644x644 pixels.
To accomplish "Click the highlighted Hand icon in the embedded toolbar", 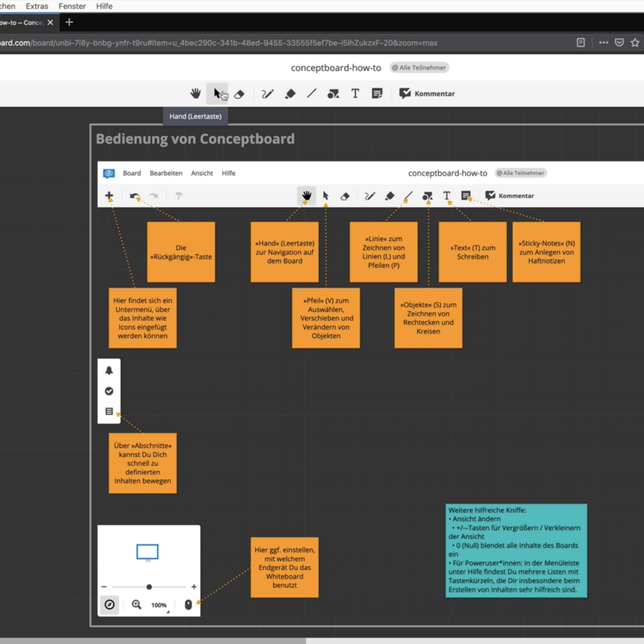I will [307, 196].
